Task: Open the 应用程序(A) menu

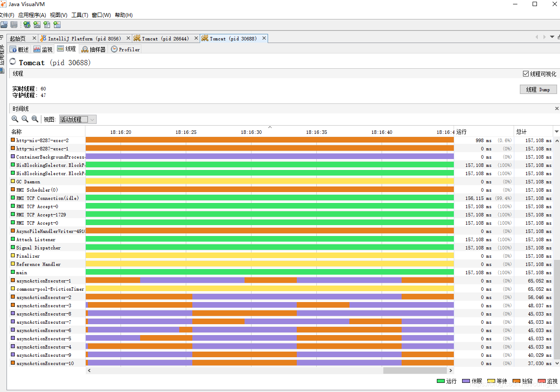Action: point(32,15)
